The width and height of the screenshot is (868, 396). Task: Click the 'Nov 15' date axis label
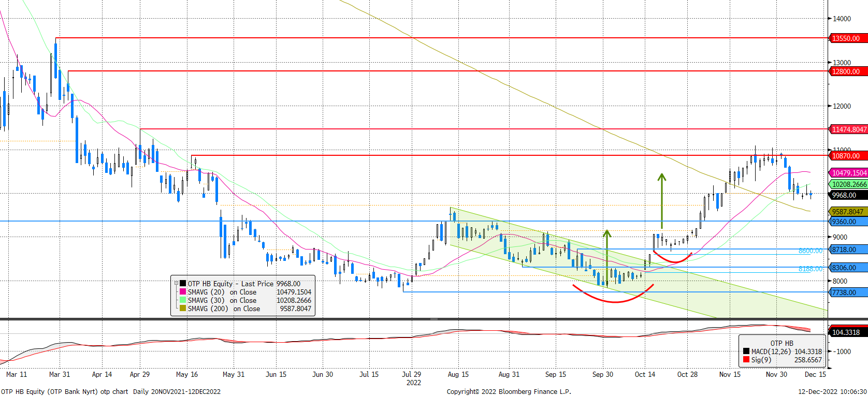pyautogui.click(x=730, y=374)
